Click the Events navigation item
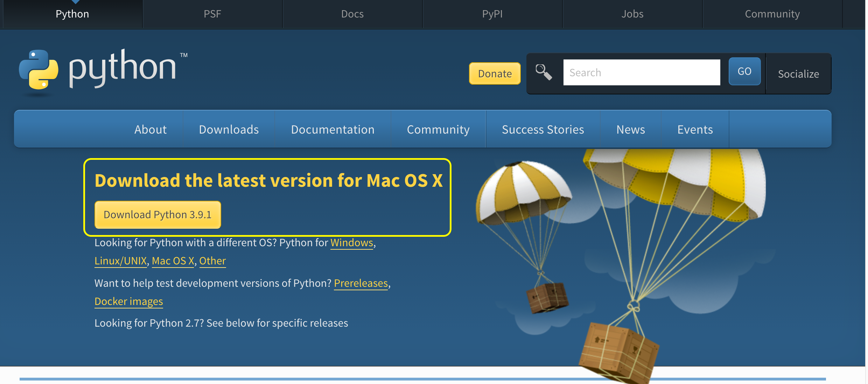This screenshot has width=868, height=384. click(x=695, y=129)
